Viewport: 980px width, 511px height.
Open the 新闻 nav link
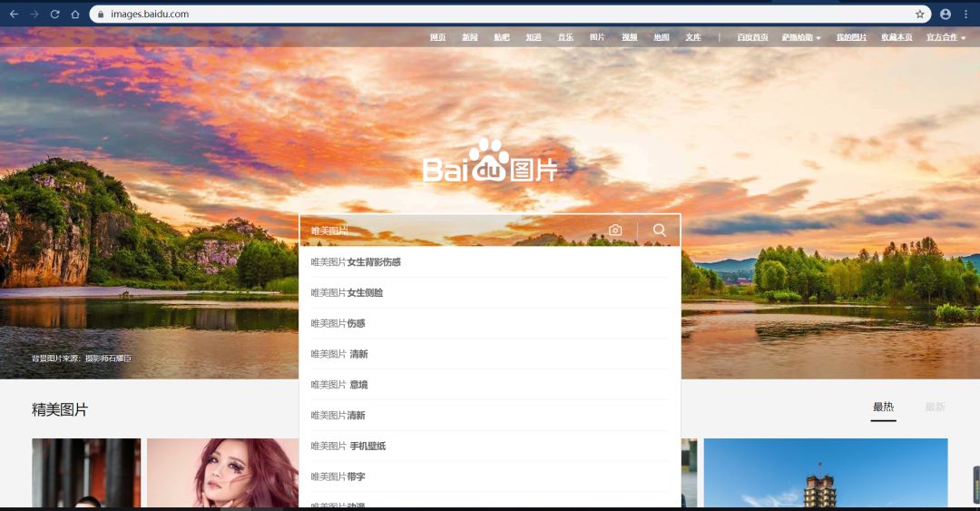[x=469, y=37]
